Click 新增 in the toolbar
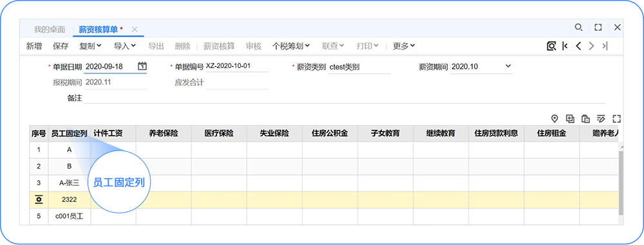 pos(34,46)
